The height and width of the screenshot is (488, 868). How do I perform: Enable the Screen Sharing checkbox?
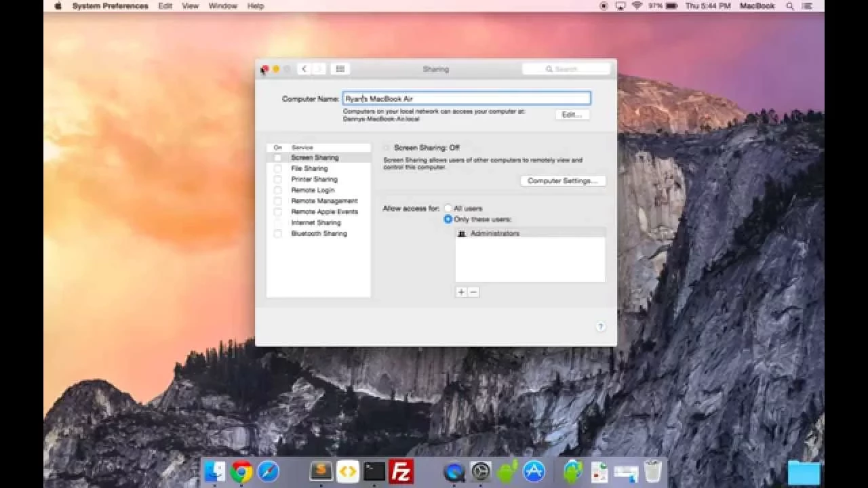click(x=277, y=158)
